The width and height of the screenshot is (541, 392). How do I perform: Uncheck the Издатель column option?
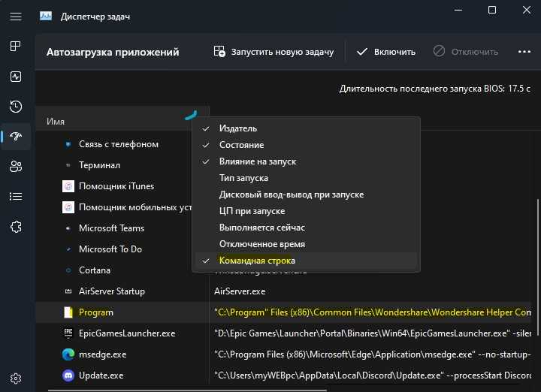306,128
